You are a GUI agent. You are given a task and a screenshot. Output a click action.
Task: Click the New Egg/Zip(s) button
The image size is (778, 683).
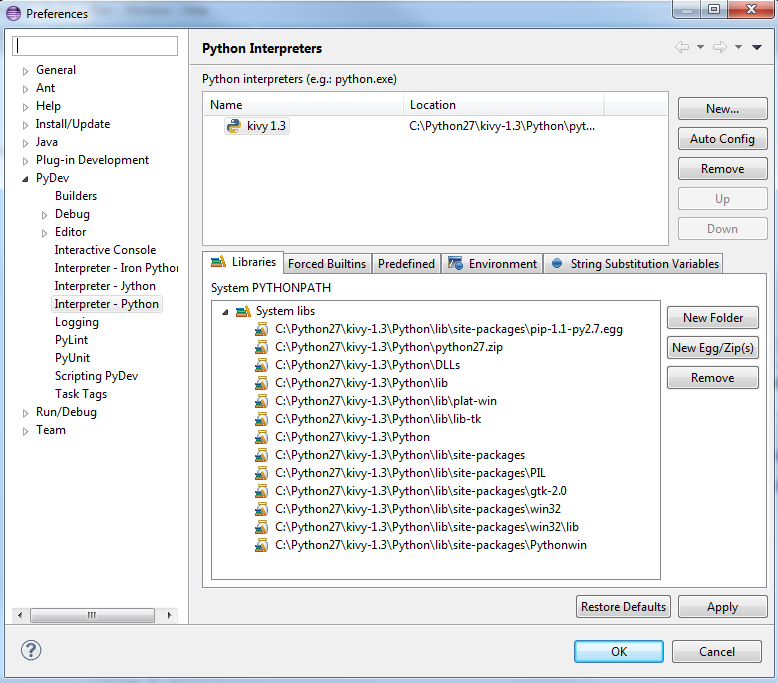[713, 348]
